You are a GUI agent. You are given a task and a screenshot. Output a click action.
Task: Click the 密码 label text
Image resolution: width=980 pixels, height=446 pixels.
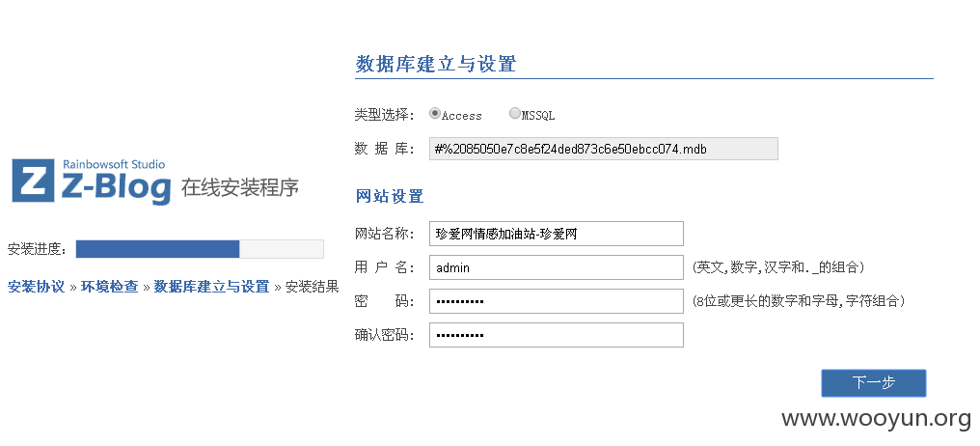coord(384,301)
